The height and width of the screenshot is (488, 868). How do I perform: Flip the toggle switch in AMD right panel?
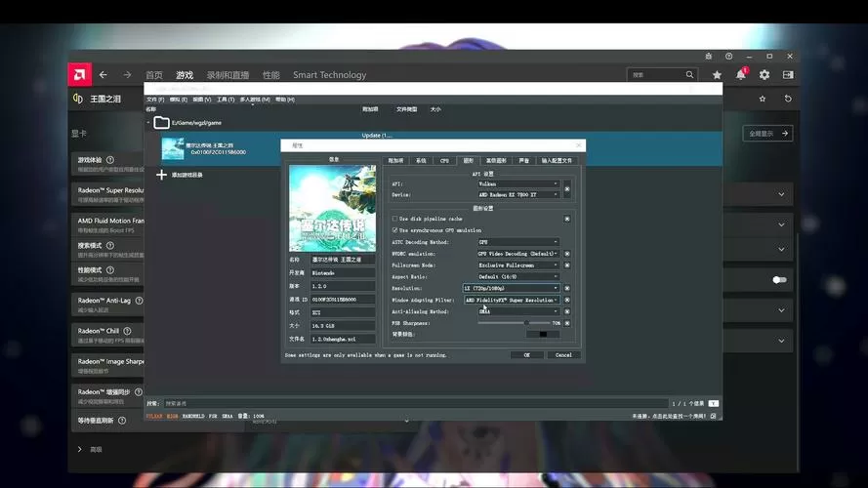(779, 280)
